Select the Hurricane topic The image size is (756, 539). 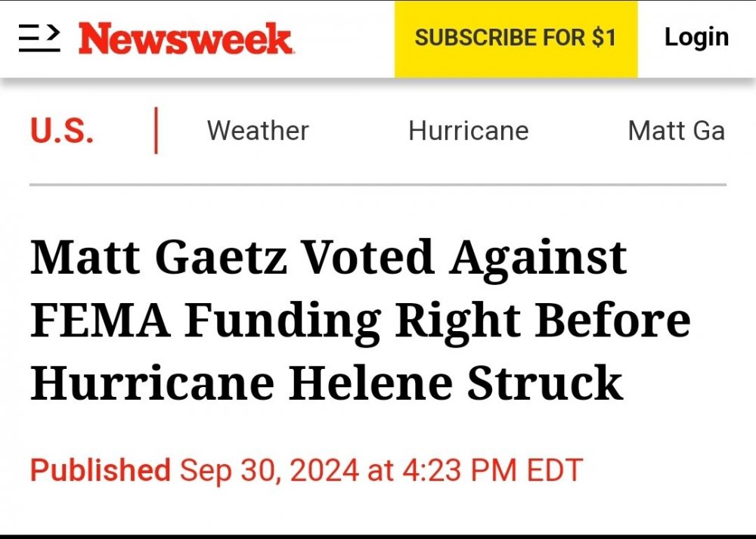[x=468, y=131]
